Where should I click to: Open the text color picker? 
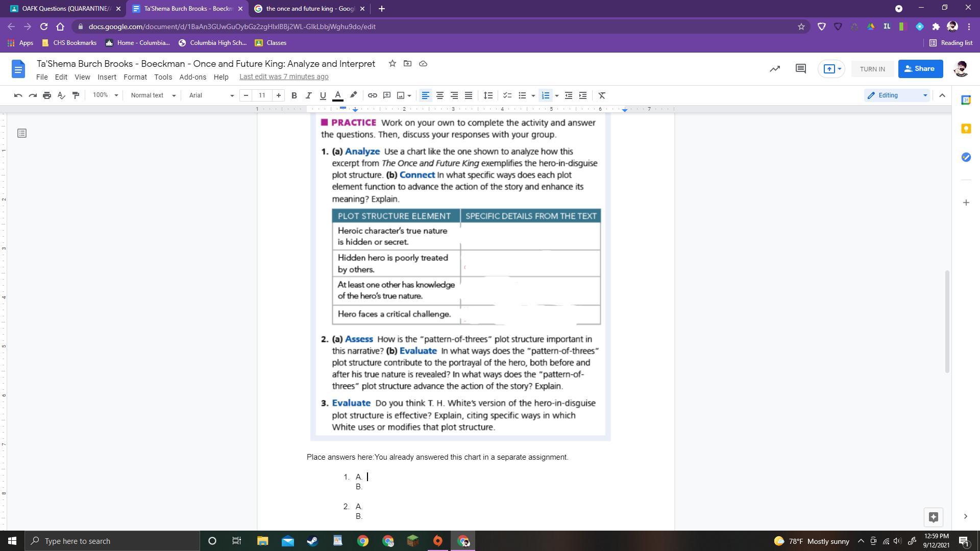click(337, 95)
